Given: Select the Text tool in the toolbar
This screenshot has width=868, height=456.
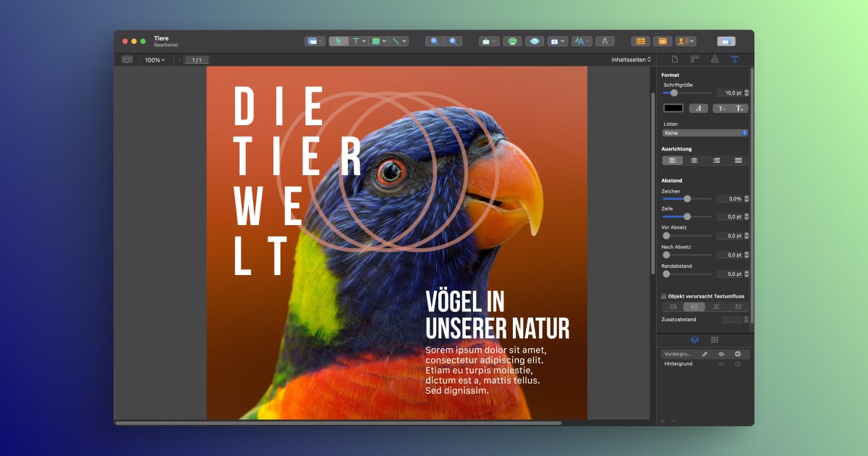Looking at the screenshot, I should point(357,41).
